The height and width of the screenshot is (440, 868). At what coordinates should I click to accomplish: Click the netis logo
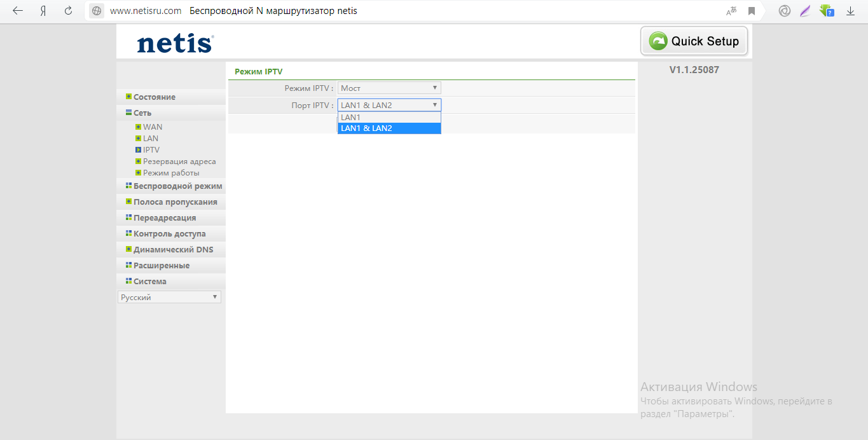[176, 43]
